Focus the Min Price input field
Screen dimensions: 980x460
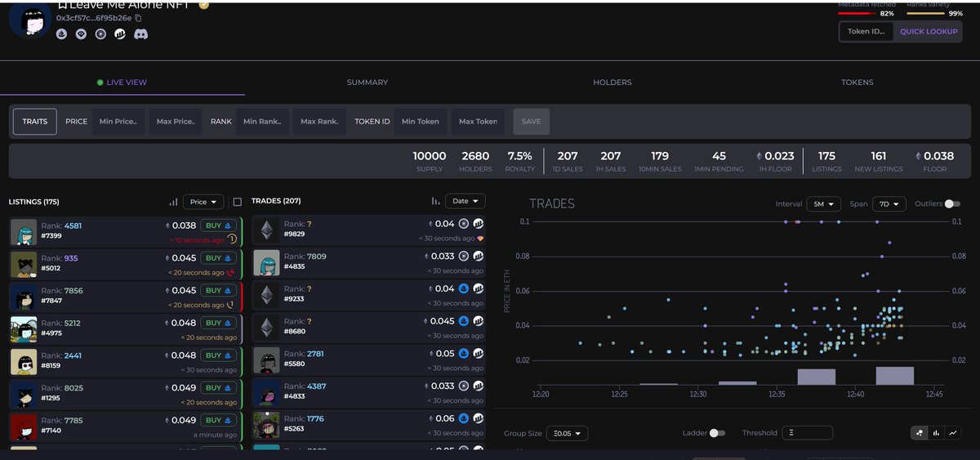pyautogui.click(x=118, y=122)
